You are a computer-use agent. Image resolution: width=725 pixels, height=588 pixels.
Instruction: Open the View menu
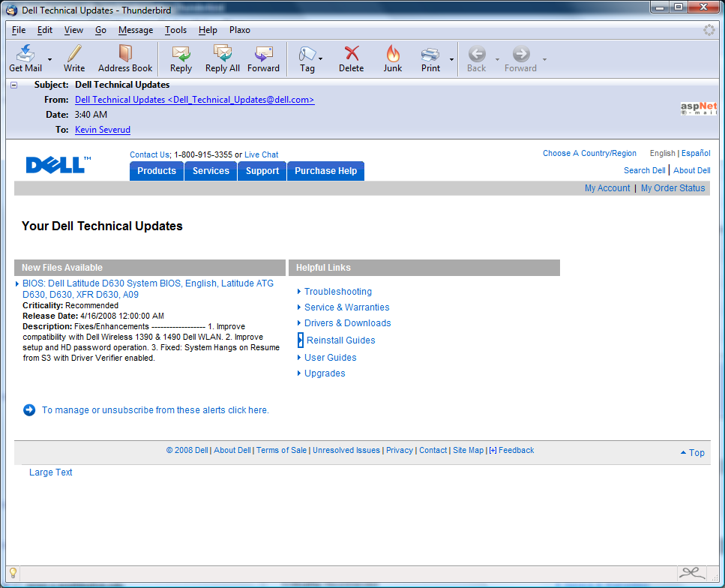pyautogui.click(x=73, y=30)
